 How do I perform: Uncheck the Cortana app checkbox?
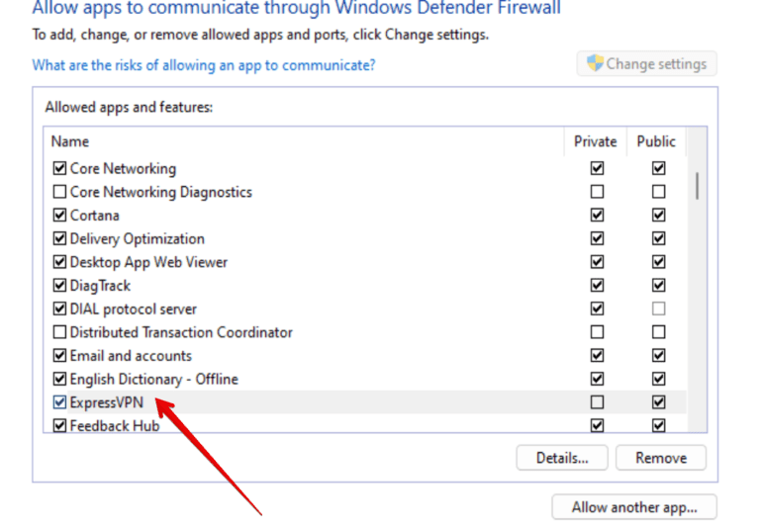[59, 216]
